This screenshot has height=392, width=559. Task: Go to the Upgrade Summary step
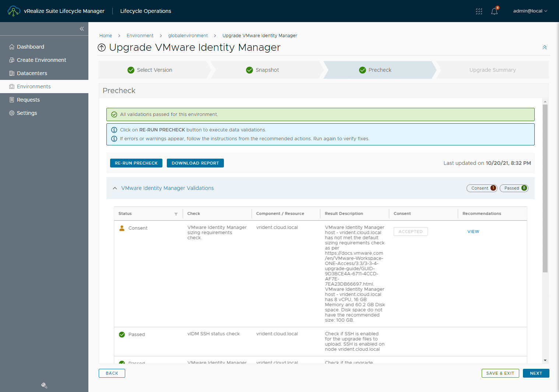point(492,70)
